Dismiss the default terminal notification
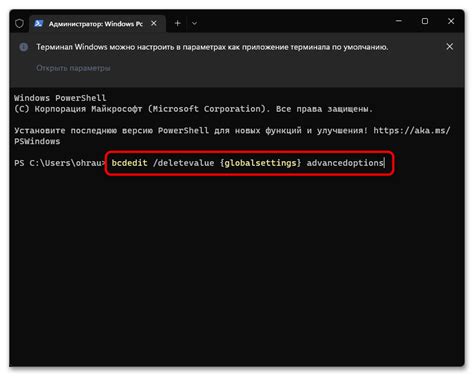Image resolution: width=474 pixels, height=376 pixels. point(450,47)
